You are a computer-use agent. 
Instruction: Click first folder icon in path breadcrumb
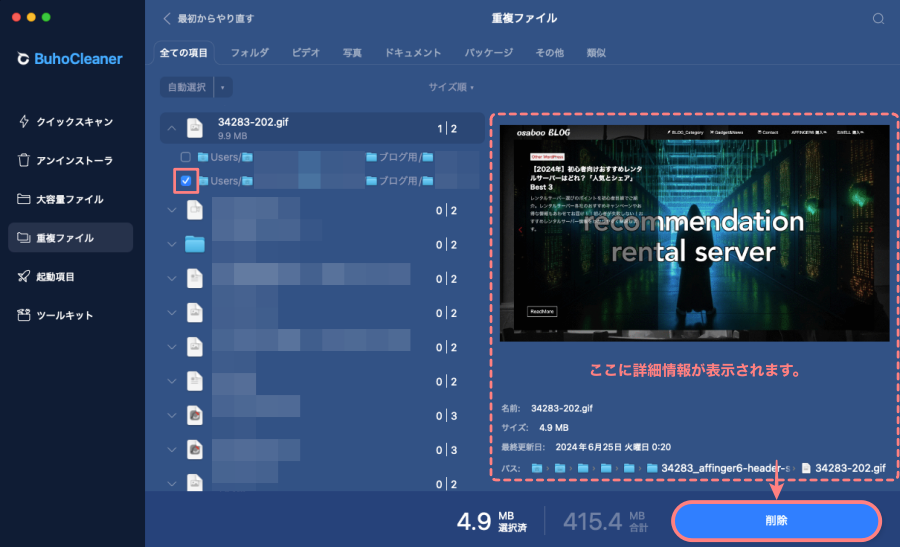(537, 468)
